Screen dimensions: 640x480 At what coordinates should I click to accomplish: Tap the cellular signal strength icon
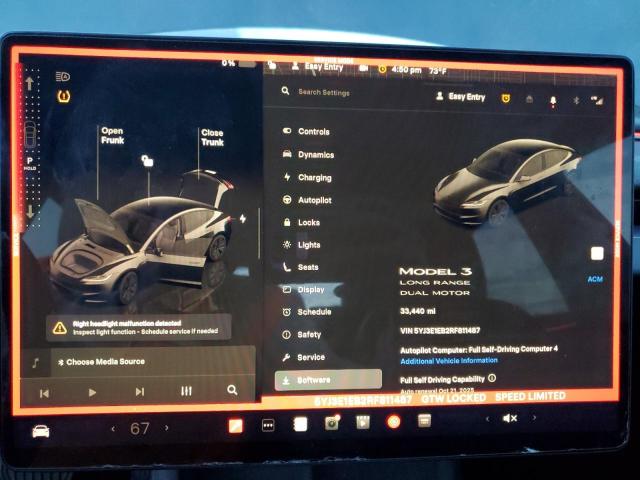[x=597, y=100]
